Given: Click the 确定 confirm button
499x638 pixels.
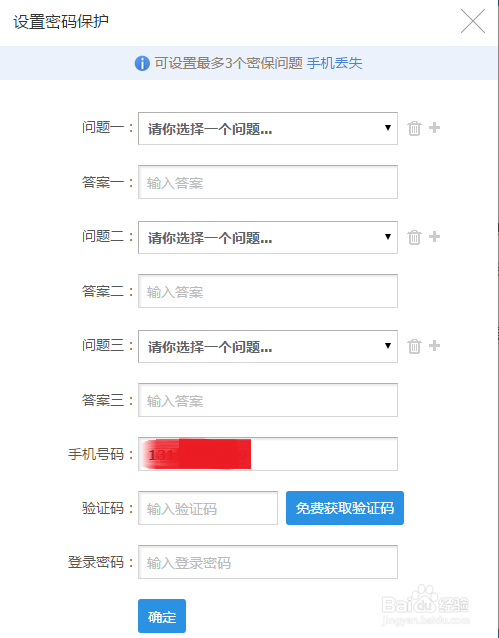Looking at the screenshot, I should click(x=162, y=616).
